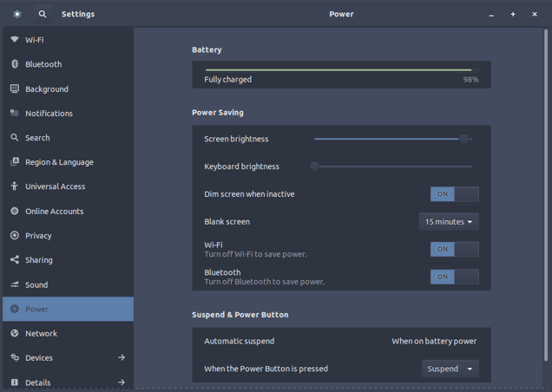Image resolution: width=552 pixels, height=392 pixels.
Task: Turn off the Wi-Fi power saving switch
Action: pyautogui.click(x=455, y=249)
